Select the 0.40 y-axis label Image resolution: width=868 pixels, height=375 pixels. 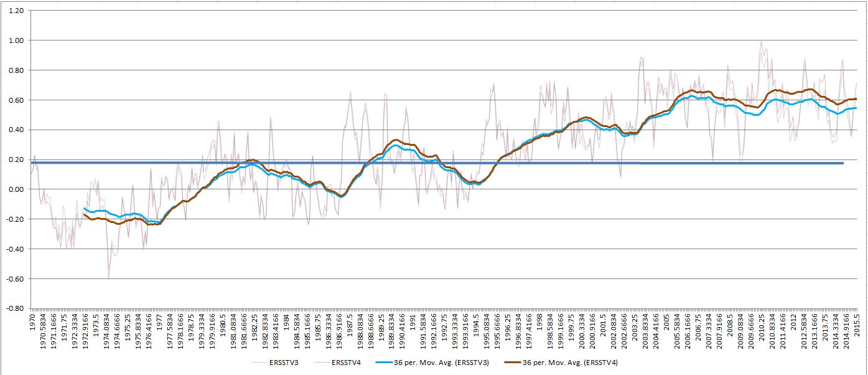pyautogui.click(x=17, y=130)
